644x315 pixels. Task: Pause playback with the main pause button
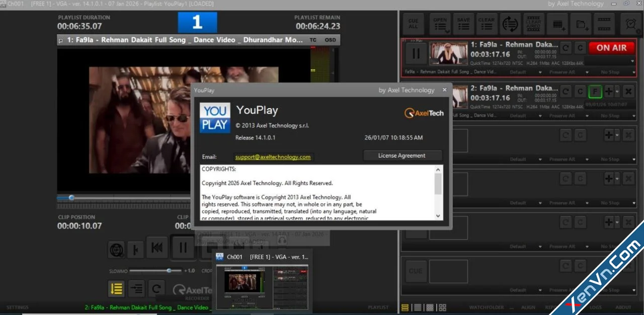[183, 247]
